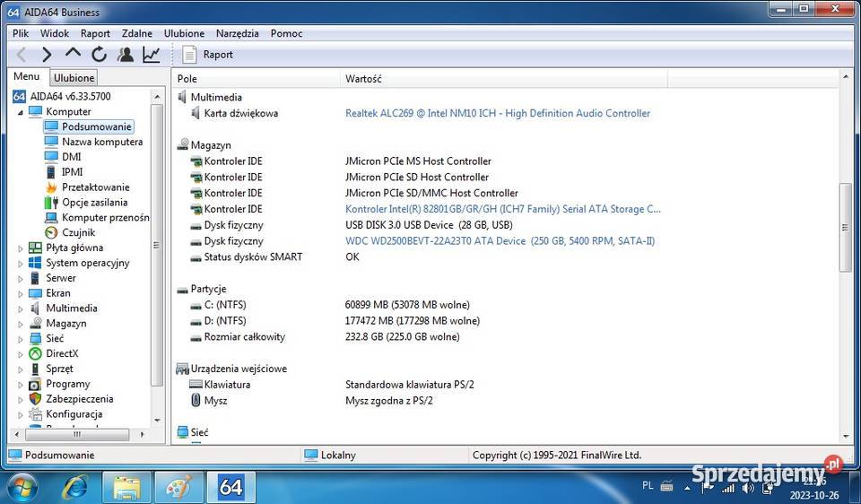
Task: Open the Paint taskbar icon
Action: pos(179,488)
